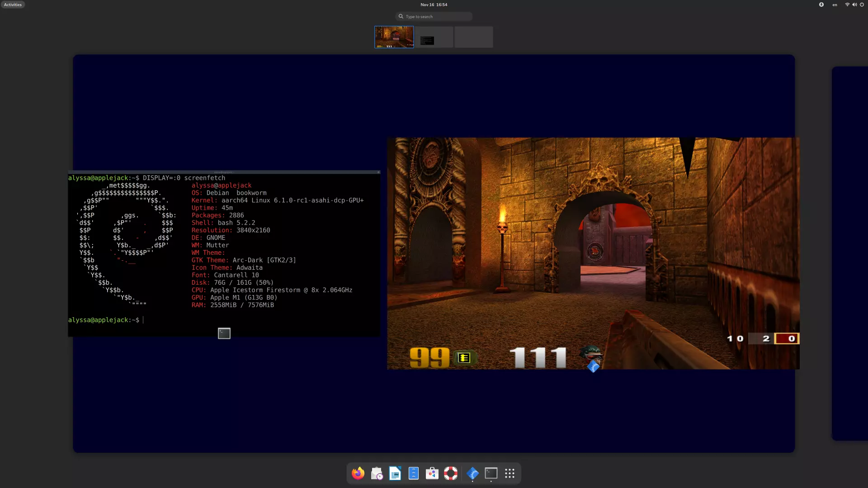Viewport: 868px width, 488px height.
Task: Open Evolution mail and calendar from the dock
Action: click(x=377, y=473)
